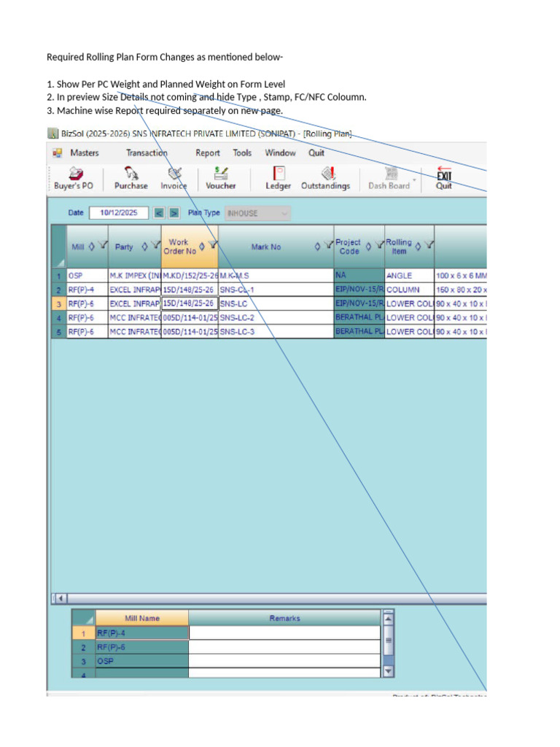This screenshot has height=747, width=560.
Task: Click the horizontal scrollbar left arrow
Action: [61, 598]
